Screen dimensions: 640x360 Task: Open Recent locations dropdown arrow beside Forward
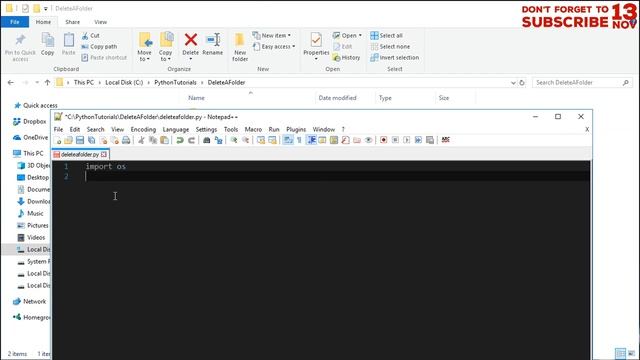click(37, 83)
